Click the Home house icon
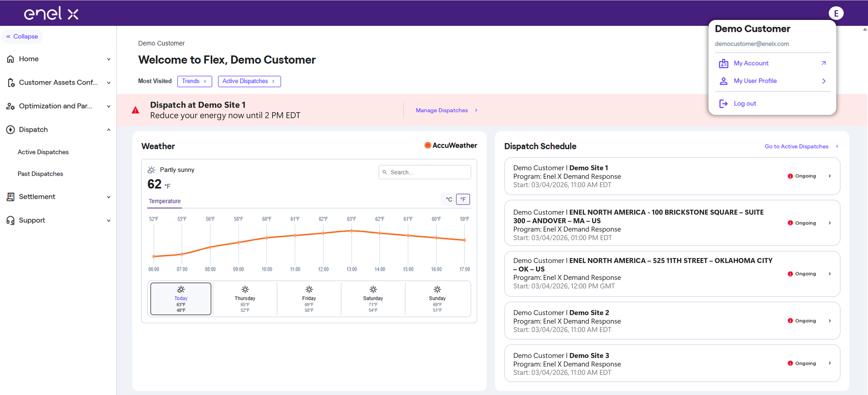Image resolution: width=868 pixels, height=395 pixels. 10,59
